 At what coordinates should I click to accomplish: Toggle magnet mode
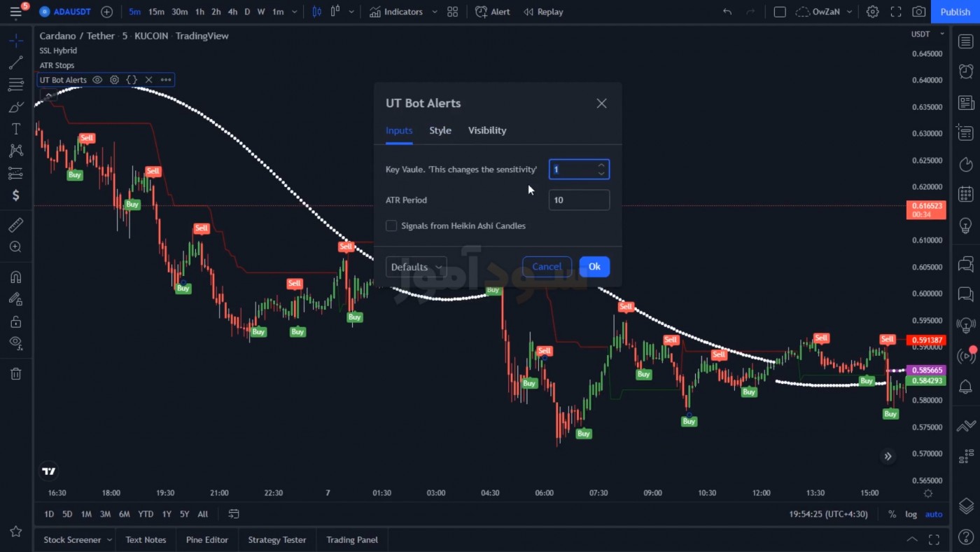[x=15, y=277]
